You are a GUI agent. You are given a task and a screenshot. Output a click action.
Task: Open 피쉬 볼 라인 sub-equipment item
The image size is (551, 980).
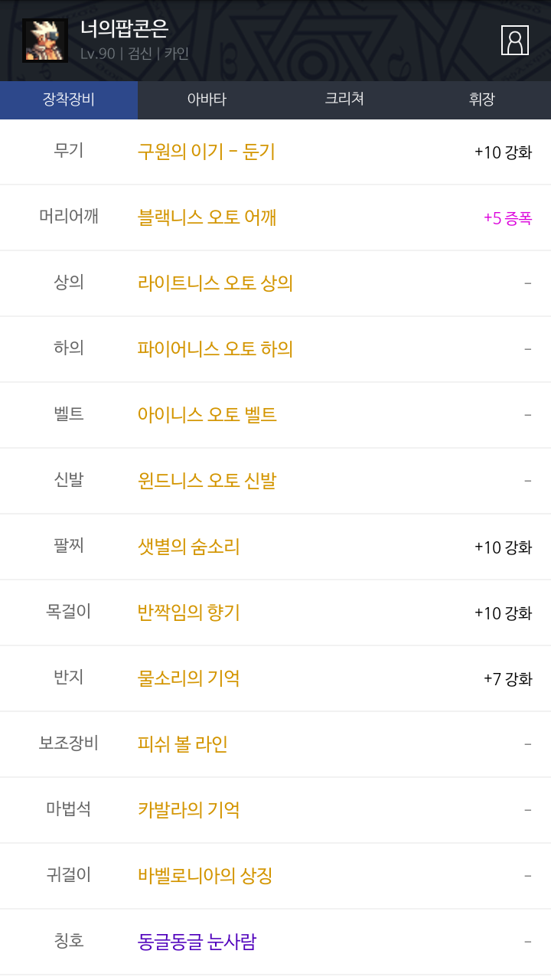[183, 744]
